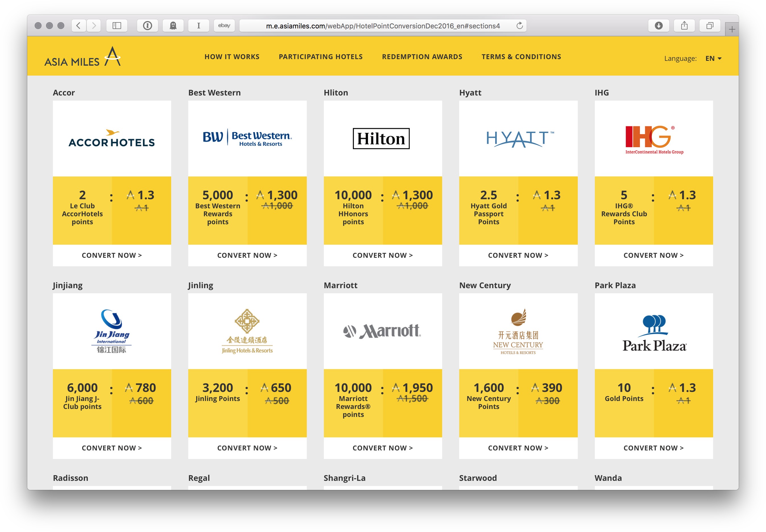Click the Park Plaza 'Gold Points' text
The image size is (766, 532).
(624, 399)
